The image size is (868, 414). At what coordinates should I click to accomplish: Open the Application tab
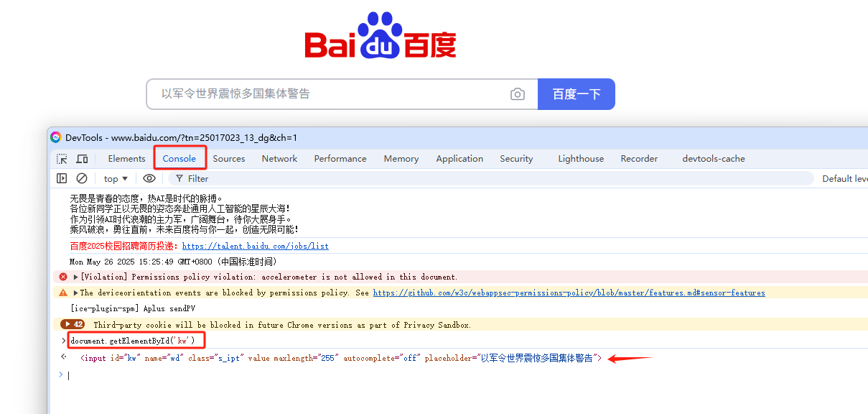(459, 159)
